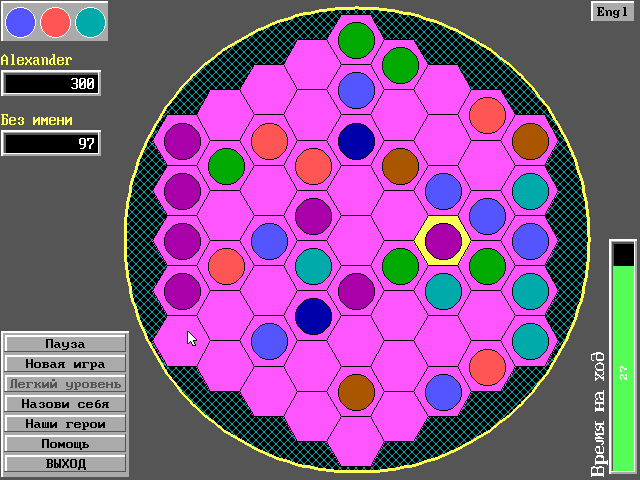
Task: Select the blue ball upper-right of the highlighted hexagon
Action: pos(487,216)
